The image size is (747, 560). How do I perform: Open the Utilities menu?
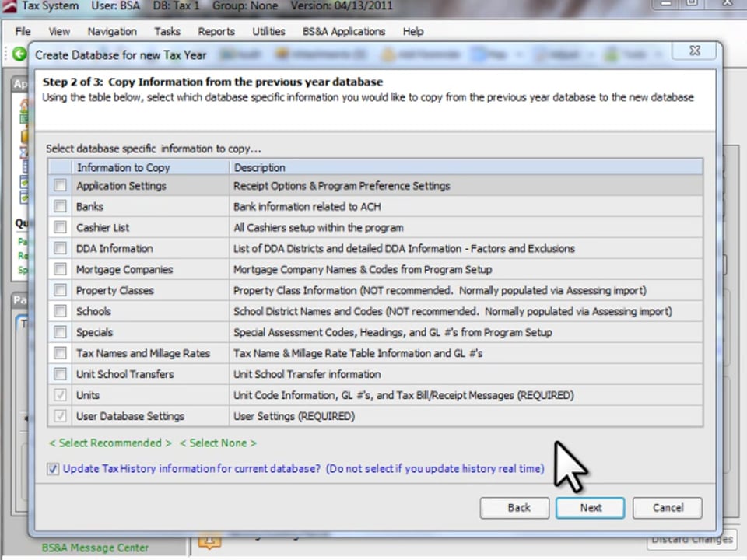268,31
